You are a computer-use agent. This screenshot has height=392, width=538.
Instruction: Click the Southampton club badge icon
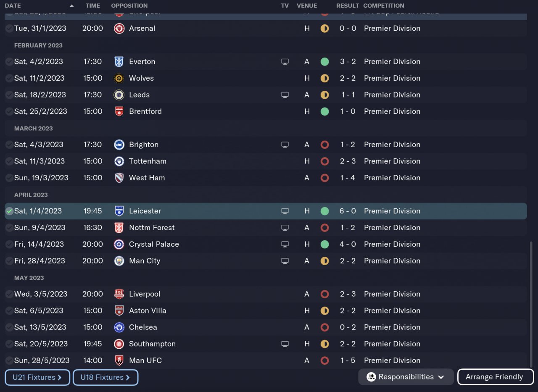click(119, 344)
